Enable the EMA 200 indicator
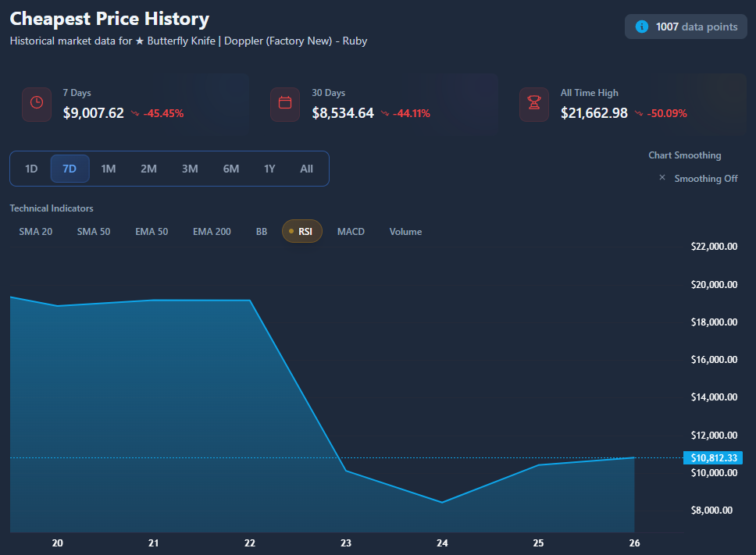This screenshot has height=555, width=756. point(212,232)
